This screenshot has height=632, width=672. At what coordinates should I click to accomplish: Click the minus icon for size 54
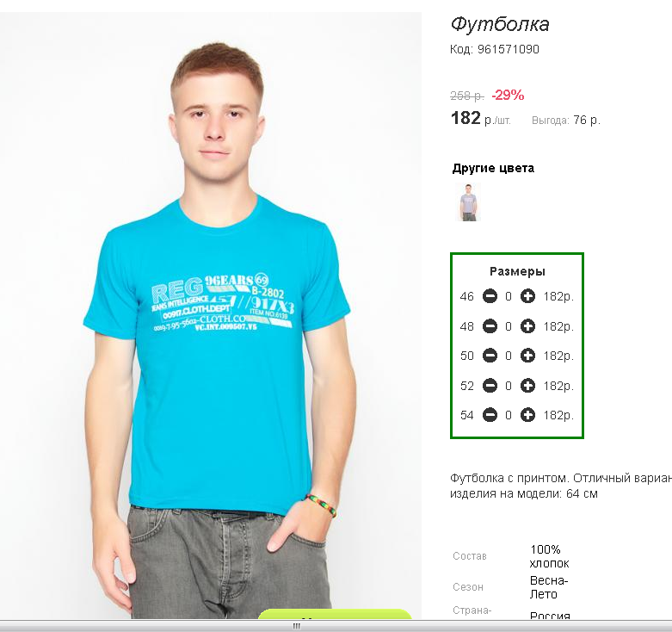490,415
